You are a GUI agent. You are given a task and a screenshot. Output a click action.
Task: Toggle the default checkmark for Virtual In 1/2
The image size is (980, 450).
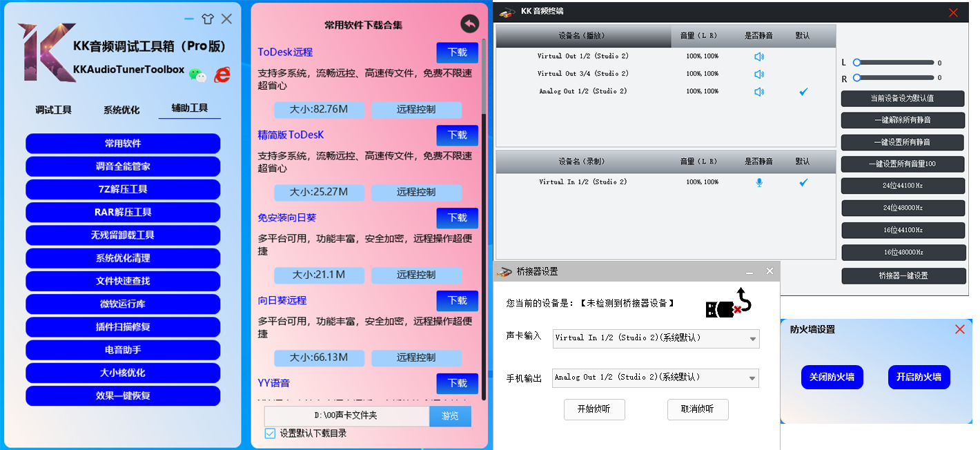[x=803, y=182]
